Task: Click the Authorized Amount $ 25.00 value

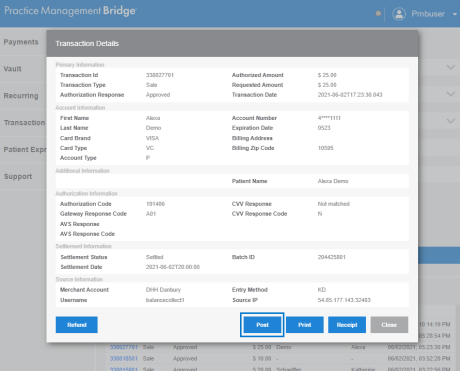Action: click(x=327, y=75)
